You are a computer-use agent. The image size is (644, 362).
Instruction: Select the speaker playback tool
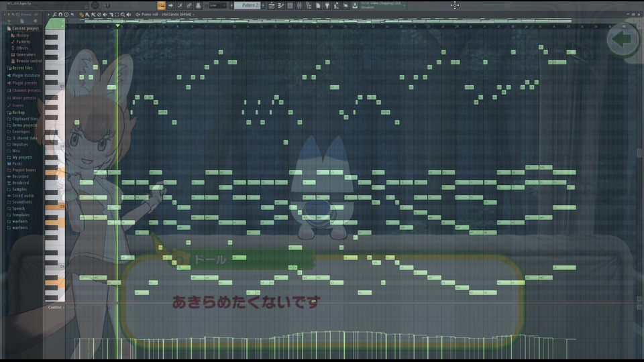[129, 14]
